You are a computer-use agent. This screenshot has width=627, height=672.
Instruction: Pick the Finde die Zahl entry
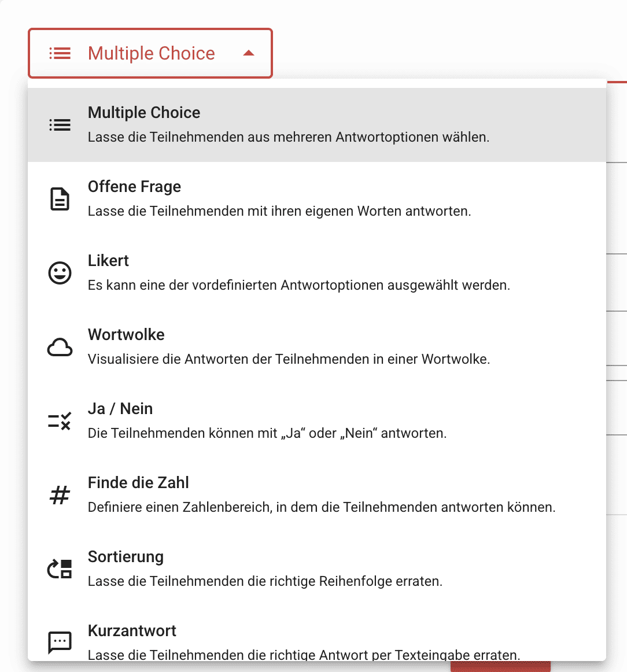317,496
